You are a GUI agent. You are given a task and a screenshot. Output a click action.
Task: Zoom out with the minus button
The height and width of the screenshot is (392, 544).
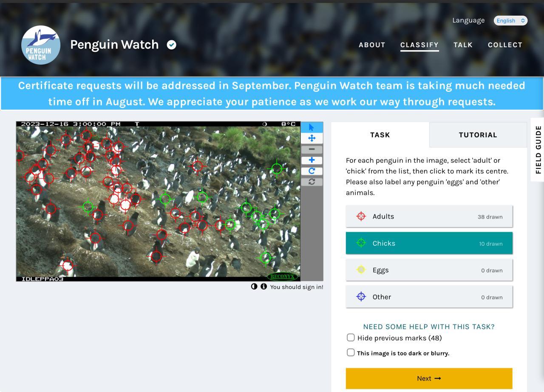[312, 149]
